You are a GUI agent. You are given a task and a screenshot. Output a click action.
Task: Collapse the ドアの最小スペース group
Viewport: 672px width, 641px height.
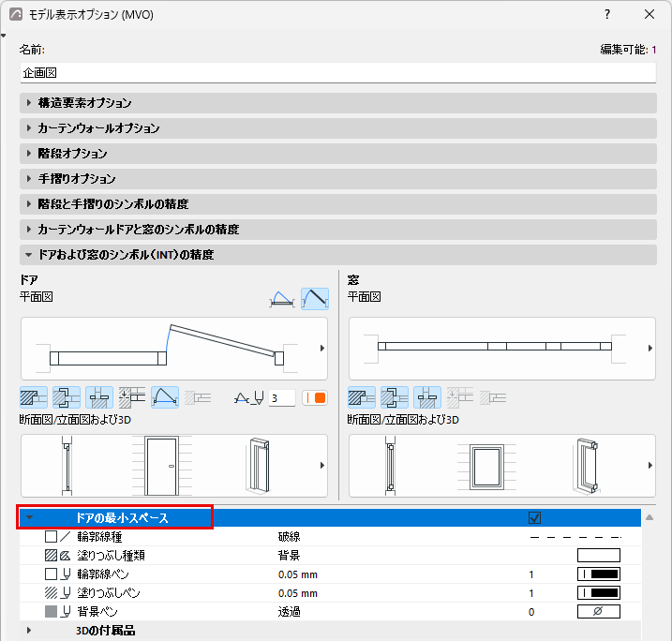(29, 517)
